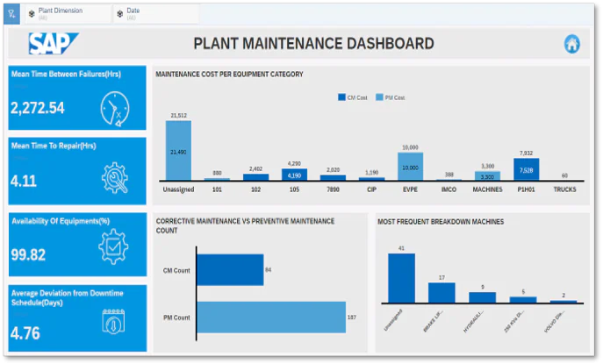
Task: Select the PM Count horizontal bar
Action: [x=271, y=318]
